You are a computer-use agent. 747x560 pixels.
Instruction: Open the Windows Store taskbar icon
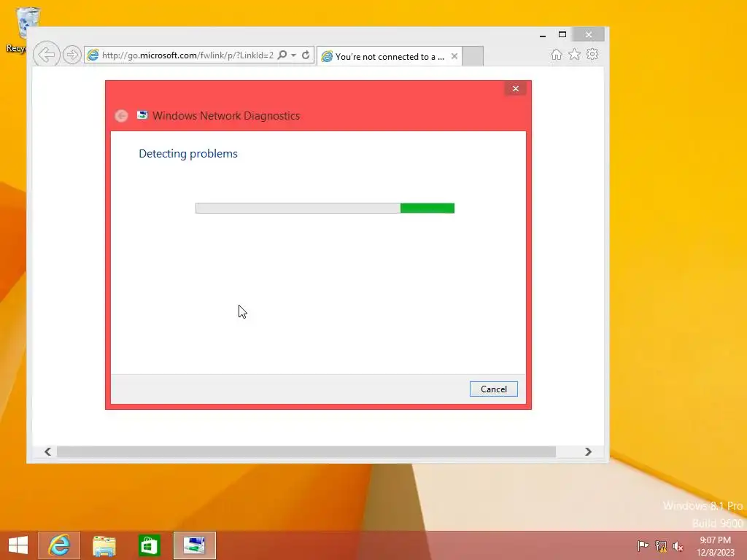[x=149, y=545]
